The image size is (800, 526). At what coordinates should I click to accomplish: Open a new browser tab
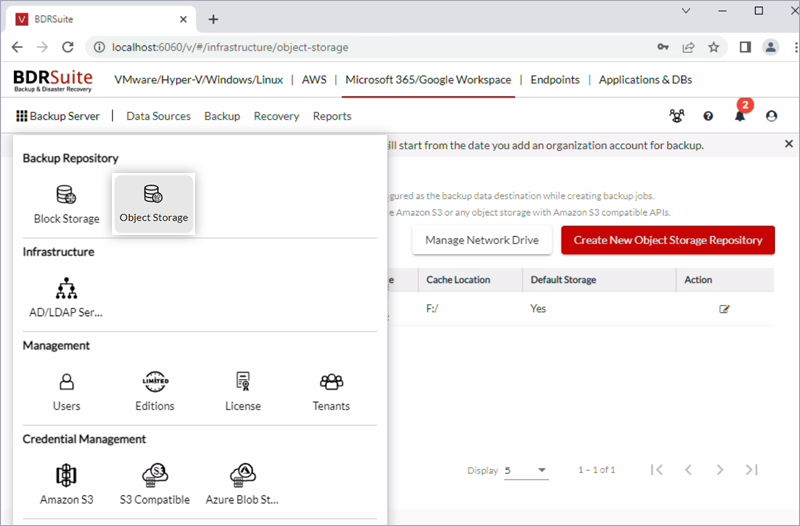[213, 19]
